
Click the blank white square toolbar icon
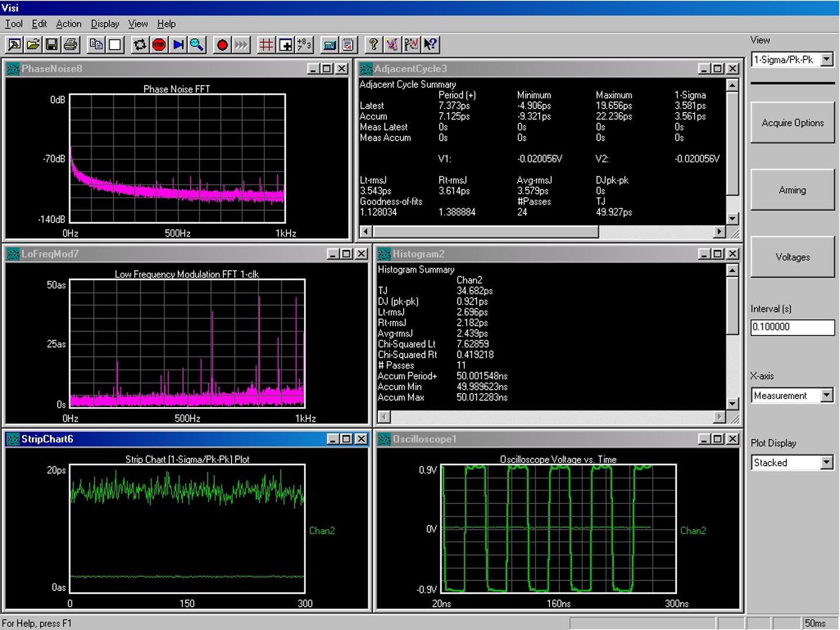(115, 44)
